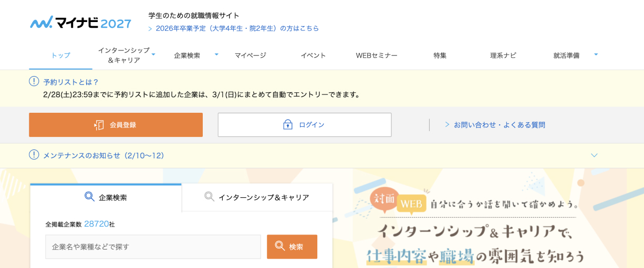Screen dimensions: 644x268
Task: Open the イベント navigation item
Action: [x=313, y=56]
